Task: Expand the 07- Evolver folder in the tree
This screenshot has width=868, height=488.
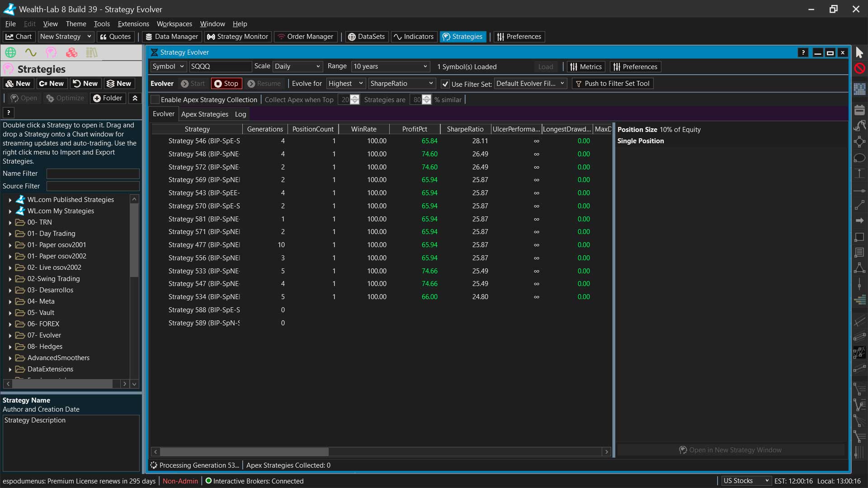Action: [x=9, y=335]
